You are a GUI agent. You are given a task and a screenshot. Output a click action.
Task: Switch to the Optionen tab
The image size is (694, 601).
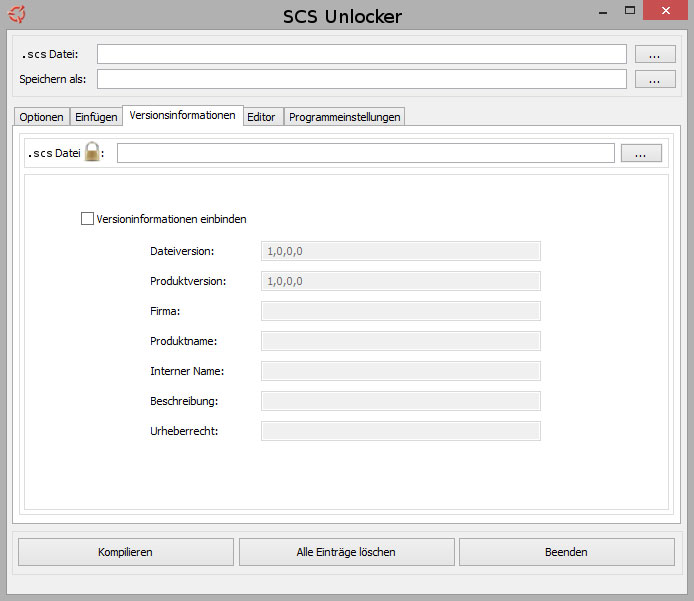(x=41, y=117)
